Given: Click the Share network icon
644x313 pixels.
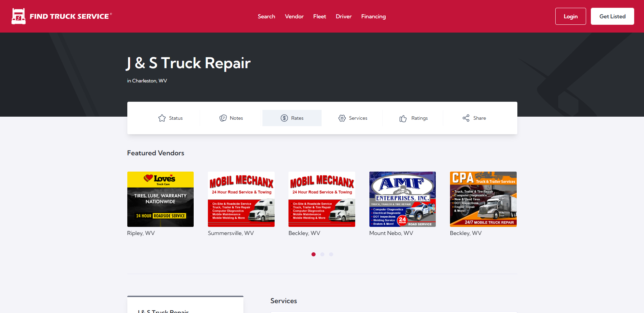Looking at the screenshot, I should (466, 118).
